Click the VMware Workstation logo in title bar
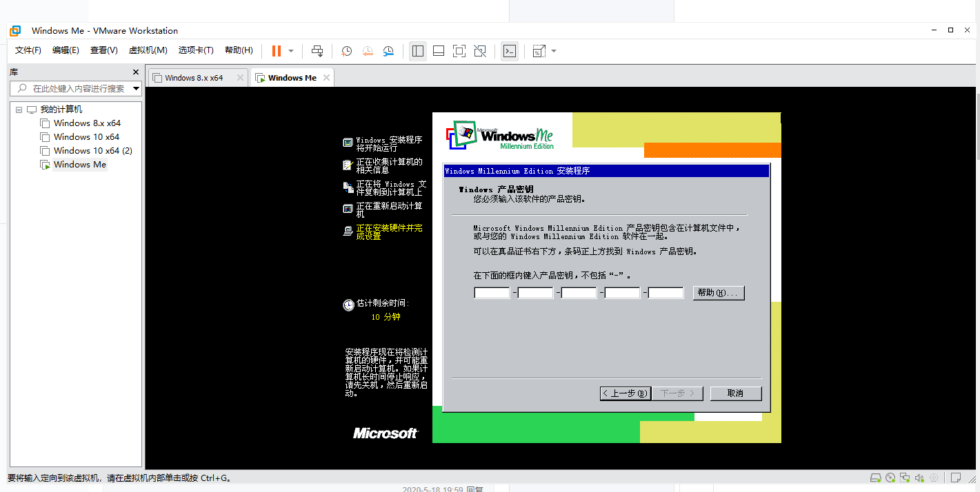Image resolution: width=980 pixels, height=492 pixels. (14, 31)
